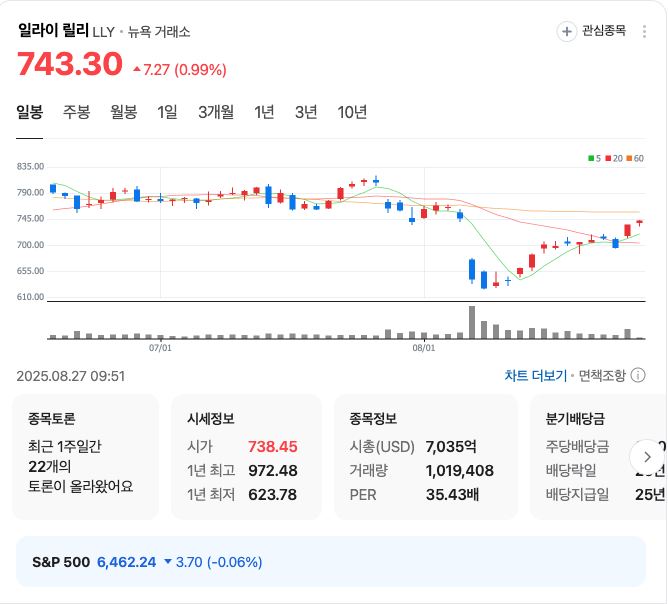The image size is (668, 604).
Task: Click the 835.00 price axis label
Action: coord(30,167)
